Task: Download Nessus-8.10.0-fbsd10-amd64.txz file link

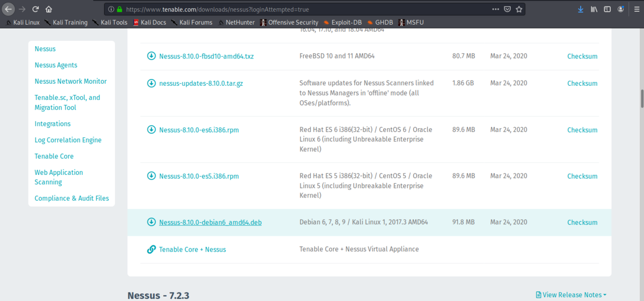Action: [x=207, y=56]
